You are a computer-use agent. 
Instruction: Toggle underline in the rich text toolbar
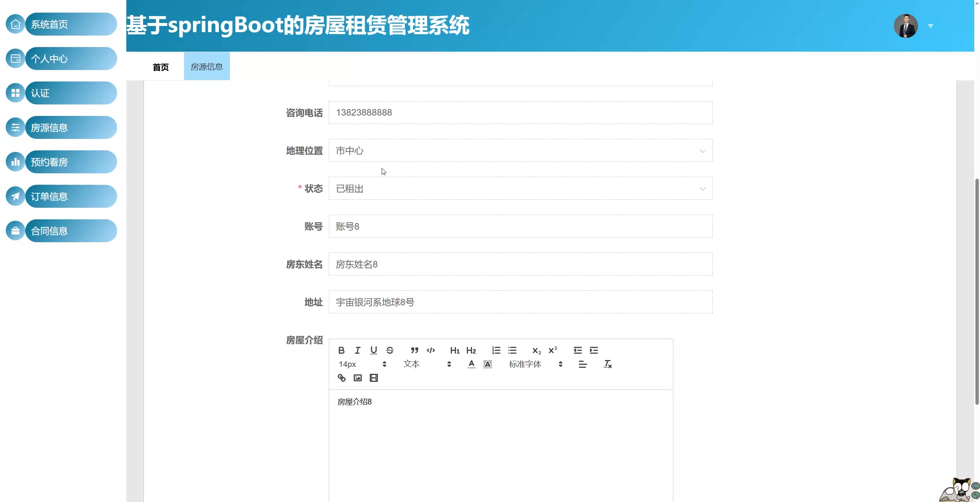[x=374, y=350]
